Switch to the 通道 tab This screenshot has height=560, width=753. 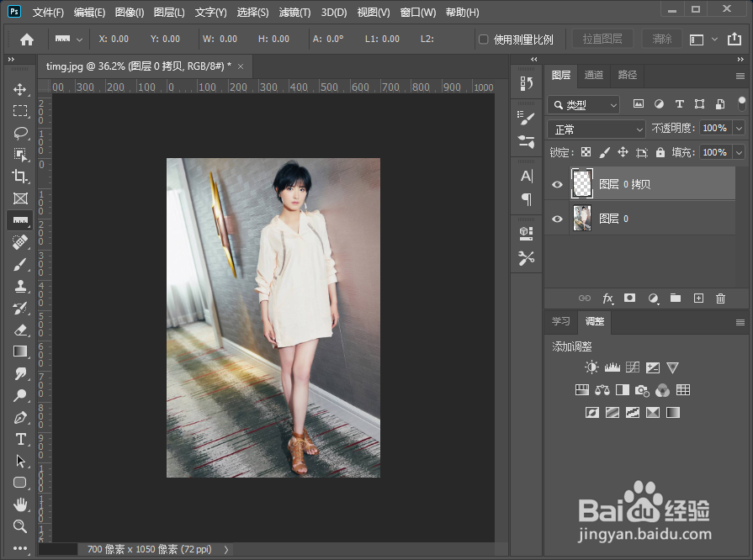point(593,75)
